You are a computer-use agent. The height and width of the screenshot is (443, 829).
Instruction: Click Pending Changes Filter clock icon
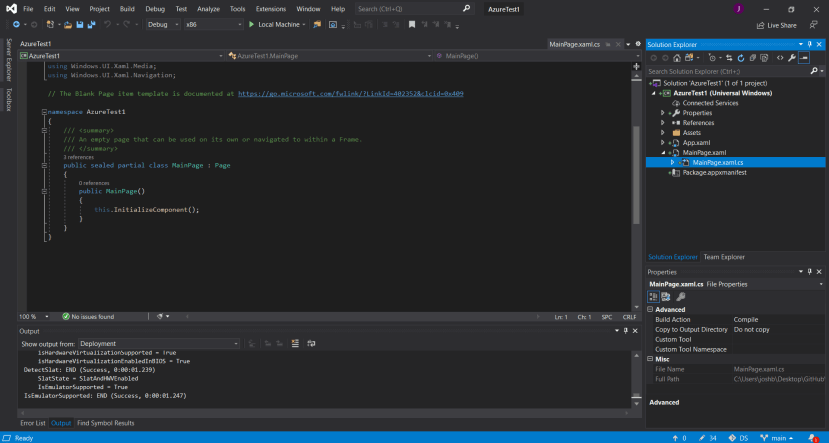point(713,58)
